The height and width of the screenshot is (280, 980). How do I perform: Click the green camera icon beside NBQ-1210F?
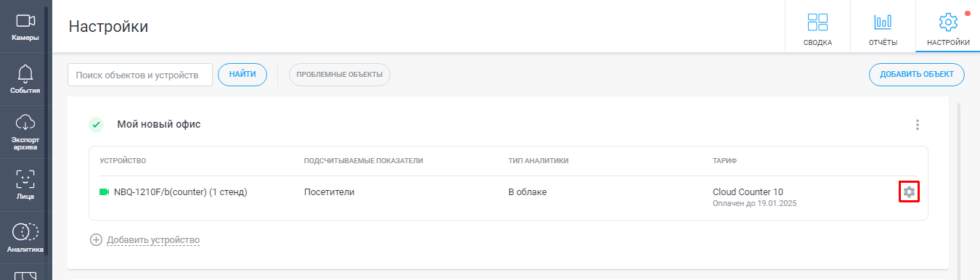click(x=104, y=192)
